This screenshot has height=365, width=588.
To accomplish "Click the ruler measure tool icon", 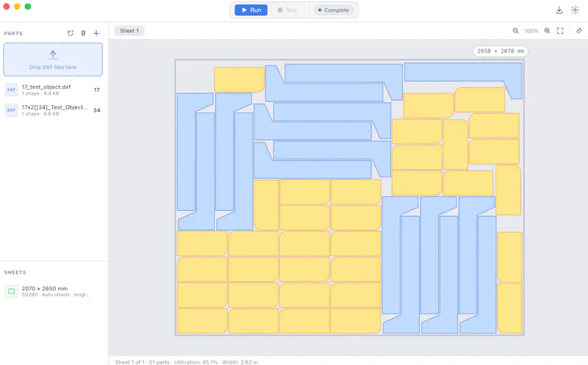I will [x=579, y=31].
